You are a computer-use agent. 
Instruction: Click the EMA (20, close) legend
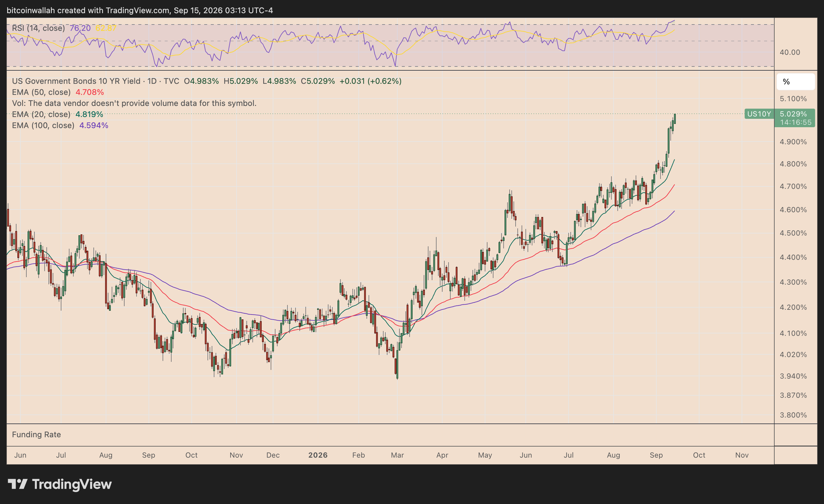41,114
